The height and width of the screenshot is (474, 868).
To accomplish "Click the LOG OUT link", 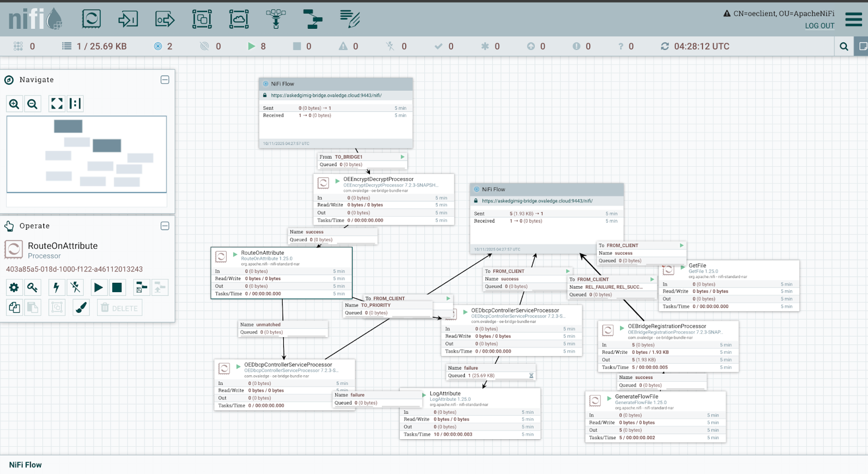I will (x=819, y=26).
